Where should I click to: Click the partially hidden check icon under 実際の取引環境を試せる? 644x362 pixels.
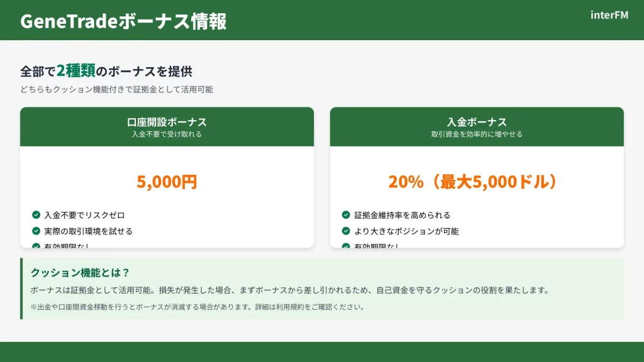[x=36, y=246]
